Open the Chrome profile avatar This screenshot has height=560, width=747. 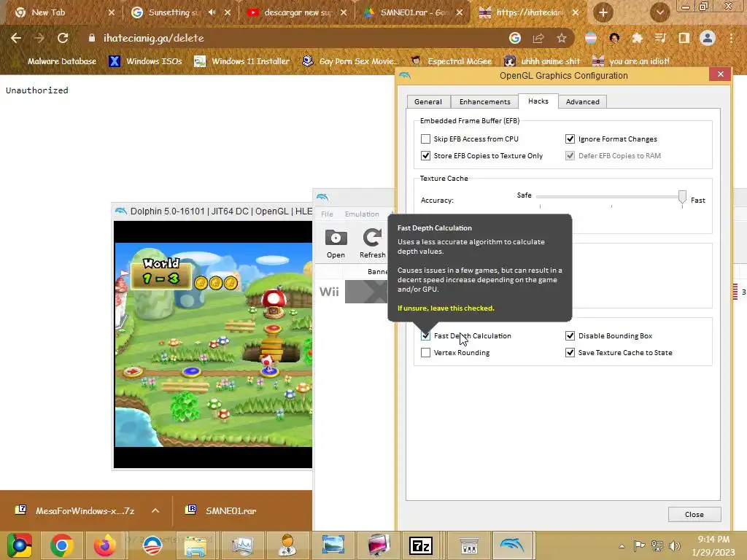click(708, 38)
